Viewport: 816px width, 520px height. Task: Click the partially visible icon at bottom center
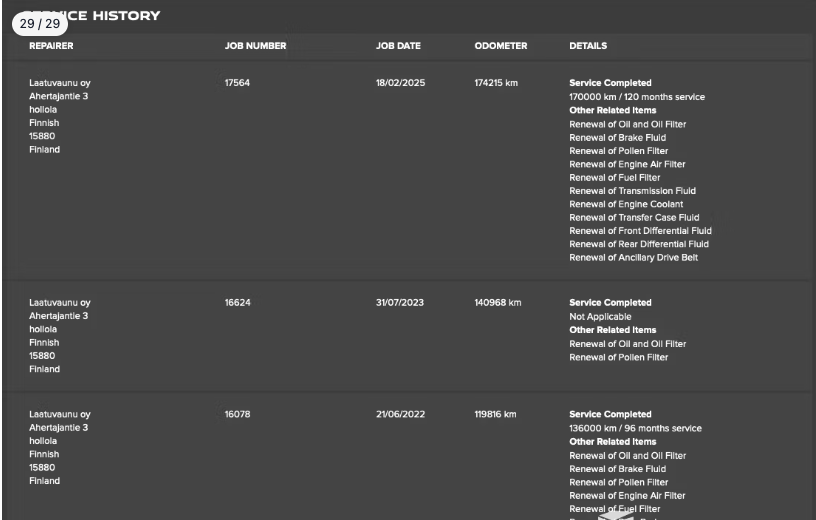(612, 514)
